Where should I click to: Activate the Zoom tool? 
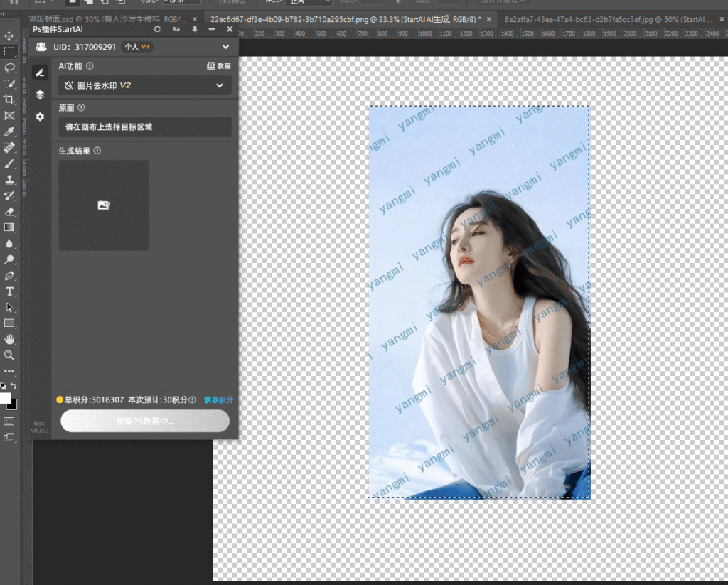point(10,355)
